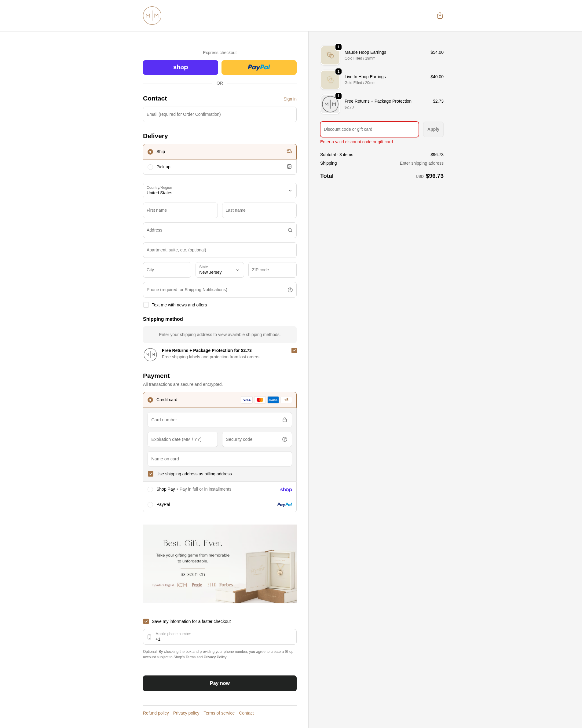The height and width of the screenshot is (728, 582).
Task: Open the shopping bag cart icon
Action: click(440, 16)
